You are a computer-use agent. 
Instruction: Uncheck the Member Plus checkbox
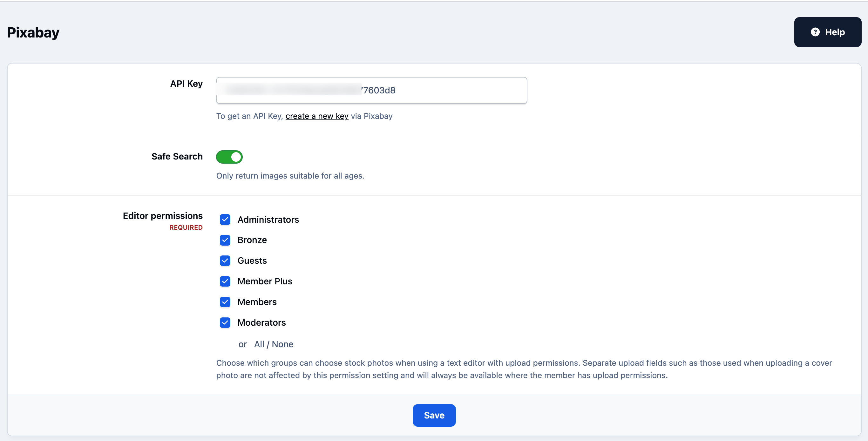tap(225, 281)
